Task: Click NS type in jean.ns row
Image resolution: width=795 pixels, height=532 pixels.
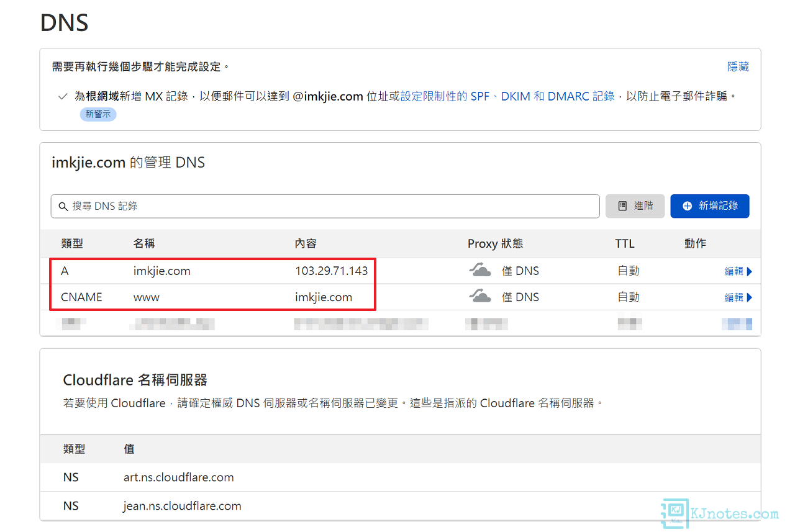Action: tap(71, 506)
